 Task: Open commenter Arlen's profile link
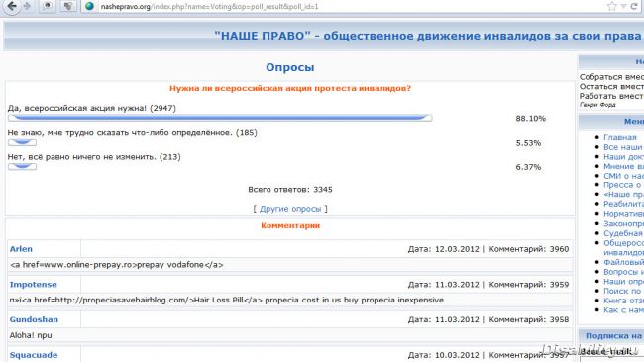pos(21,249)
